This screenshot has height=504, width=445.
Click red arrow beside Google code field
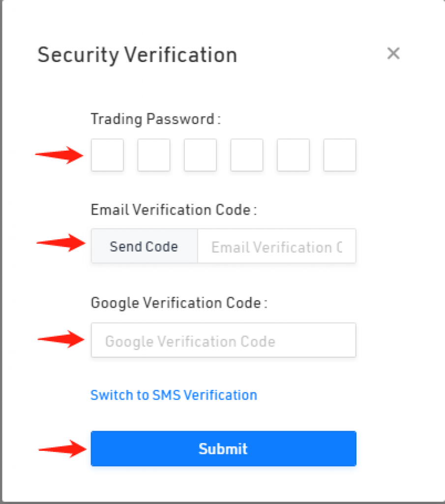point(61,339)
